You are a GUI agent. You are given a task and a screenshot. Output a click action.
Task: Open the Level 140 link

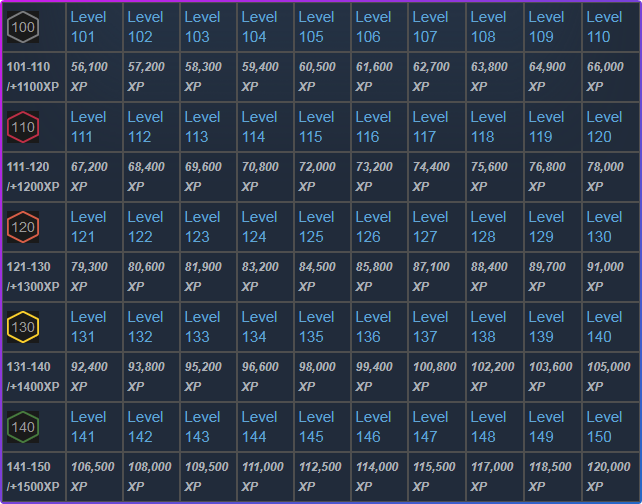(604, 327)
